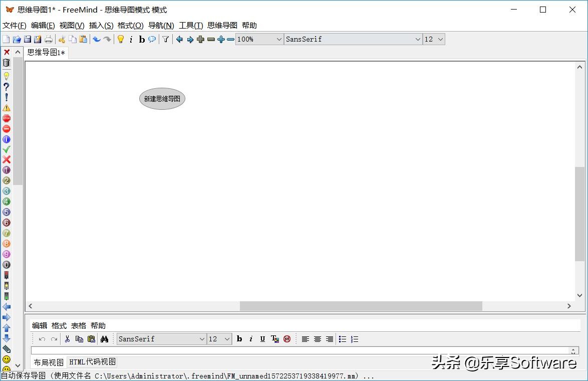Toggle italic in the note editor
This screenshot has height=381, width=588.
coord(251,339)
